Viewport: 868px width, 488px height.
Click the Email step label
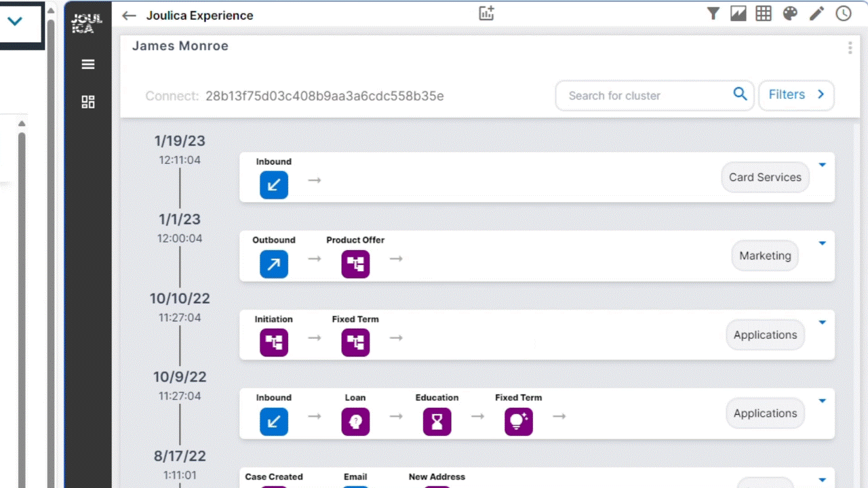point(355,477)
